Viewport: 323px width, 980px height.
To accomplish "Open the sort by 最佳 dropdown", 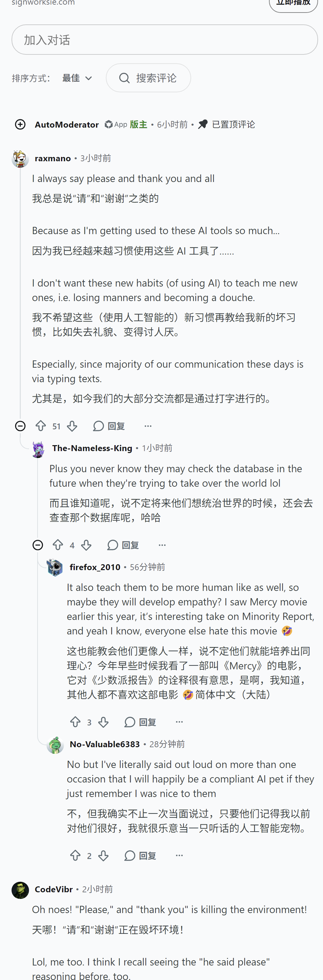I will (x=77, y=78).
